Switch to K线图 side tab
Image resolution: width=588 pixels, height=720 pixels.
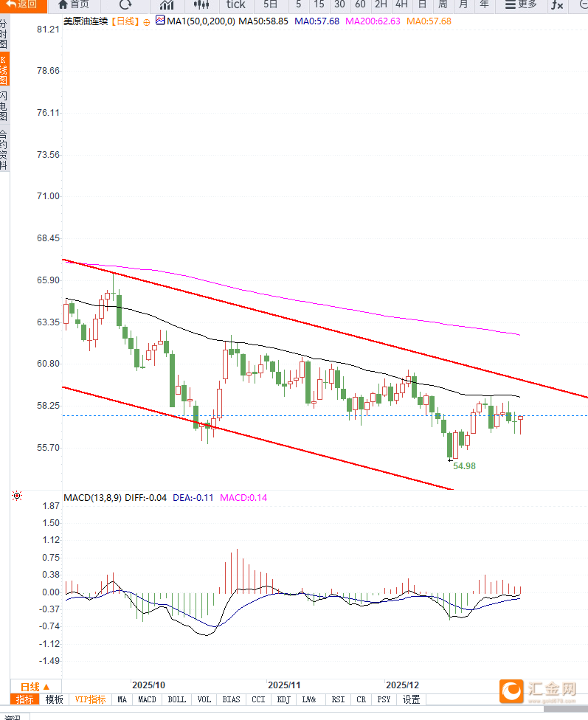pyautogui.click(x=4, y=69)
